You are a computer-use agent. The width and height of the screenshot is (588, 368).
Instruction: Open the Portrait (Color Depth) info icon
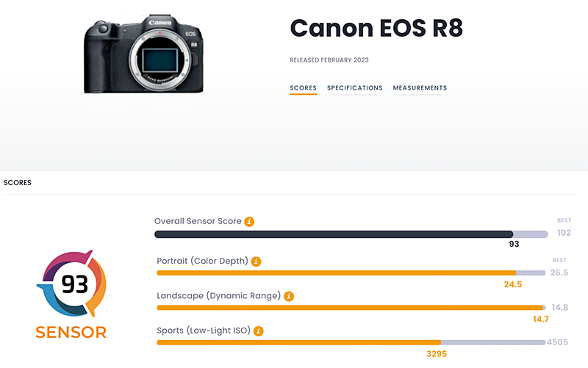click(256, 261)
